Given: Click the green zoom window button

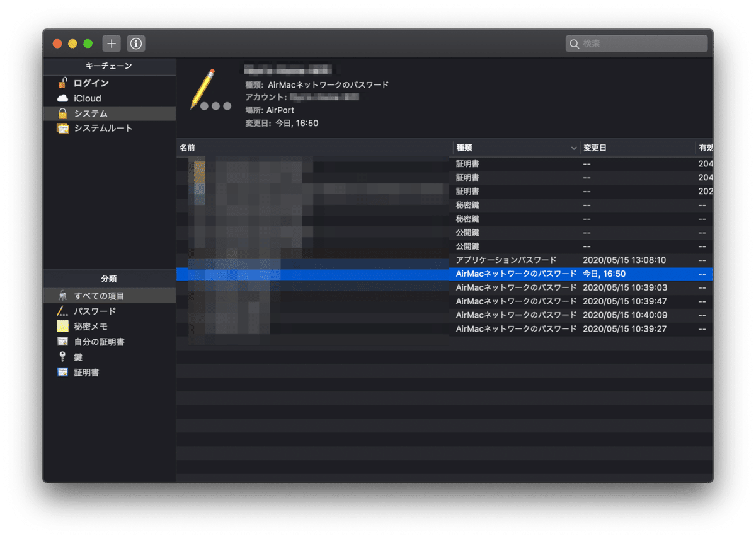Looking at the screenshot, I should tap(88, 43).
